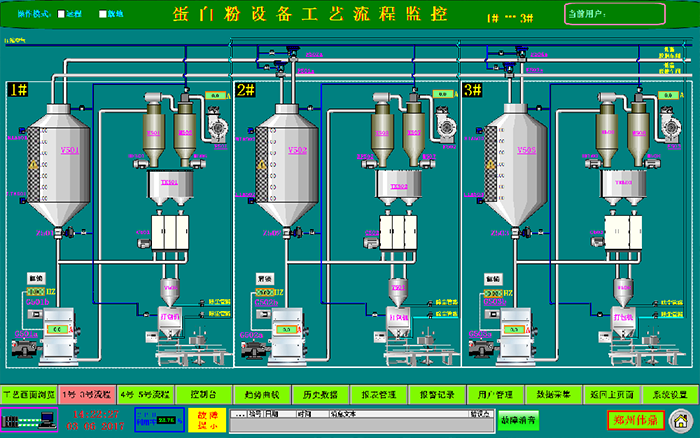Open the 趋势曲线 tab

pos(262,395)
